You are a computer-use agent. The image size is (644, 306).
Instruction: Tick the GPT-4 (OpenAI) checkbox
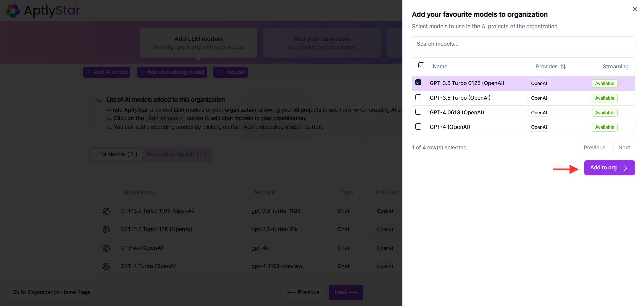(418, 127)
